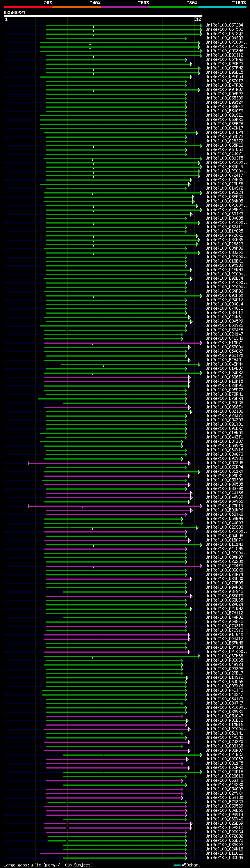Select hit UniRef100_A7GJY5

coord(224,416)
